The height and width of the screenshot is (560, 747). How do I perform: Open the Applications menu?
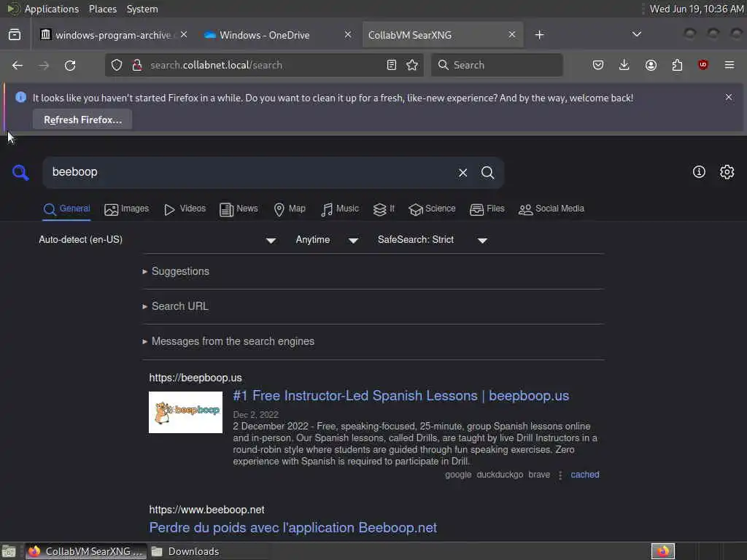(52, 9)
